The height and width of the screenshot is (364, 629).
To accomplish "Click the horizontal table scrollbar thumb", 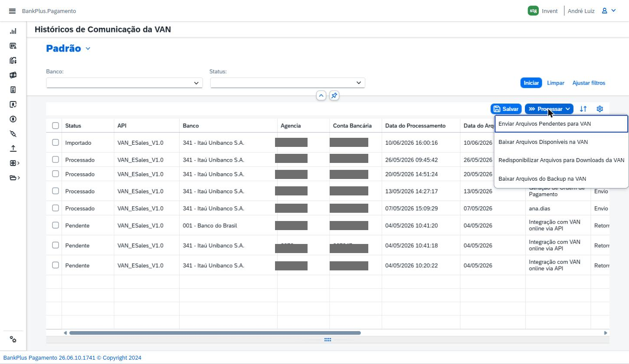I will (x=215, y=333).
